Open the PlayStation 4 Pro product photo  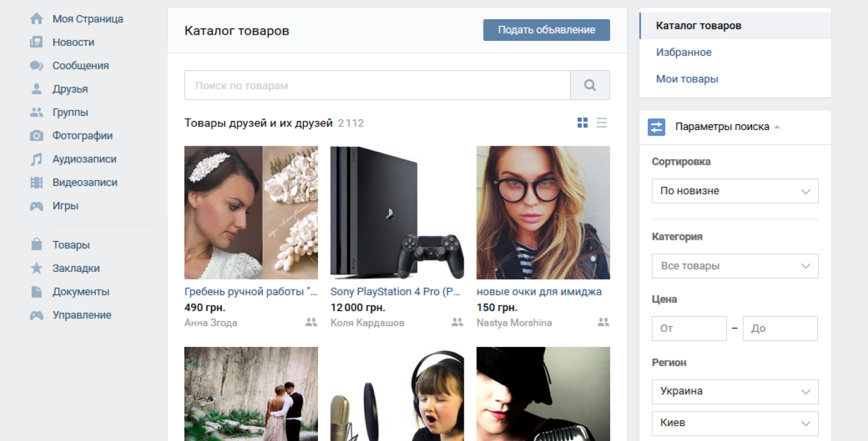(x=397, y=212)
